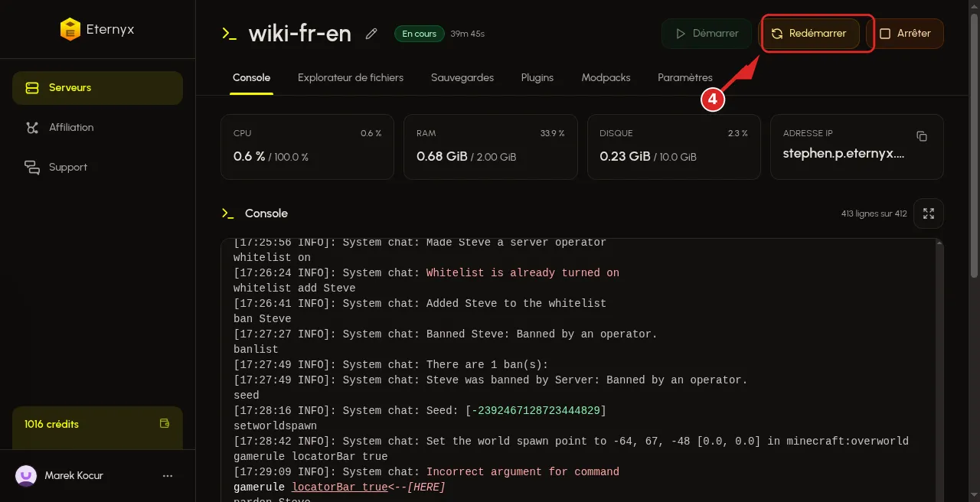The image size is (980, 502).
Task: Switch to the Explorateur de fichiers tab
Action: coord(351,78)
